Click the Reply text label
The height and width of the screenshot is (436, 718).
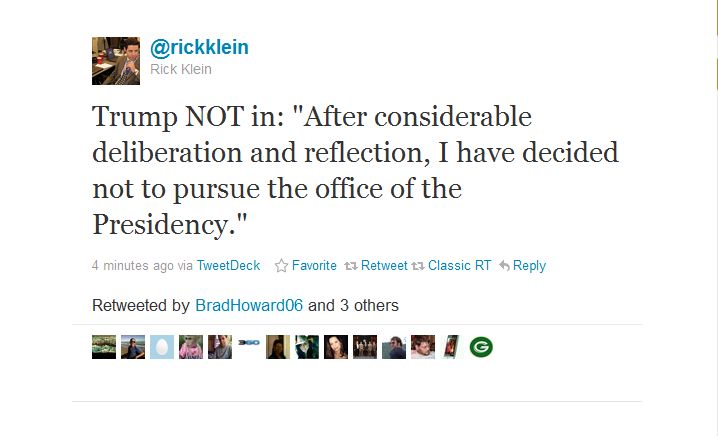point(529,266)
